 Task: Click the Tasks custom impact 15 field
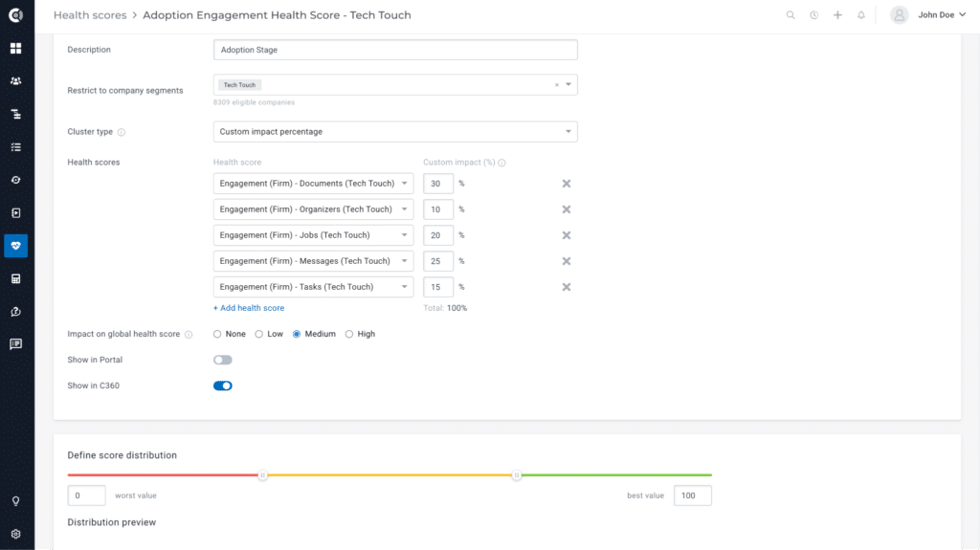point(438,287)
